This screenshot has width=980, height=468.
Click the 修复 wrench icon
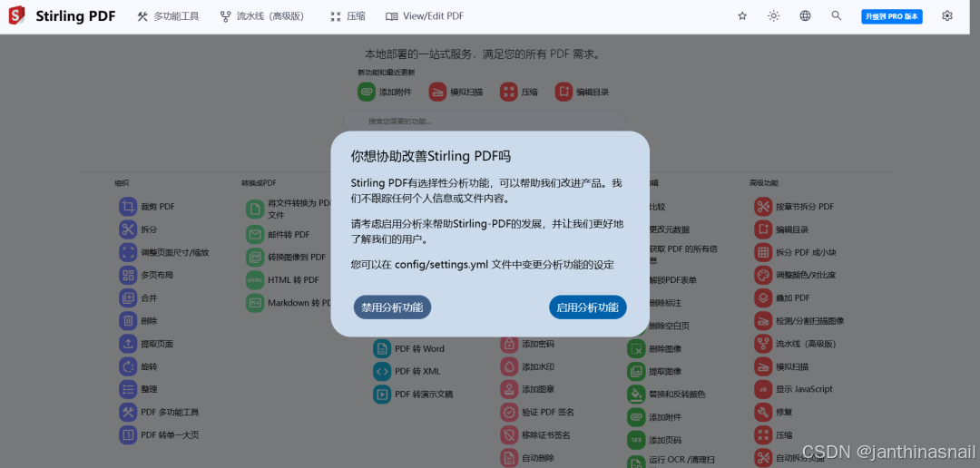763,412
